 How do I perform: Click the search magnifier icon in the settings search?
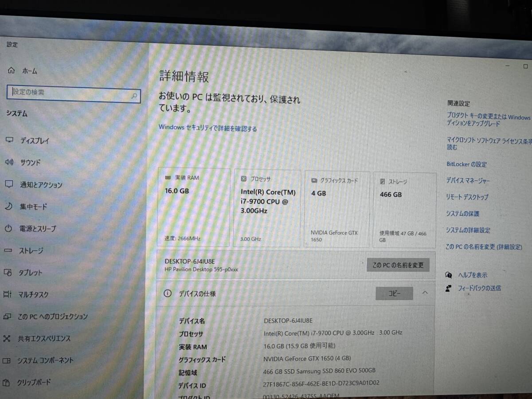[134, 95]
